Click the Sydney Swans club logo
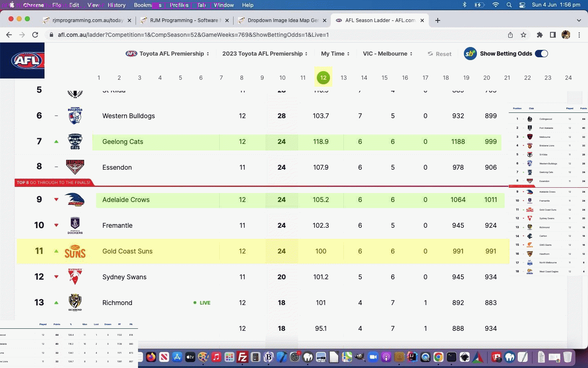Viewport: 588px width, 368px height. (75, 277)
